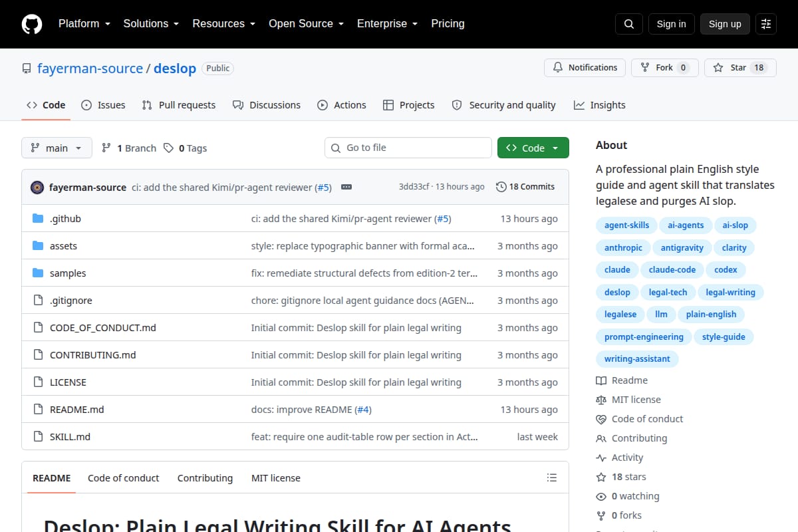Image resolution: width=798 pixels, height=532 pixels.
Task: Open the ai-slop topic tag
Action: (x=735, y=225)
